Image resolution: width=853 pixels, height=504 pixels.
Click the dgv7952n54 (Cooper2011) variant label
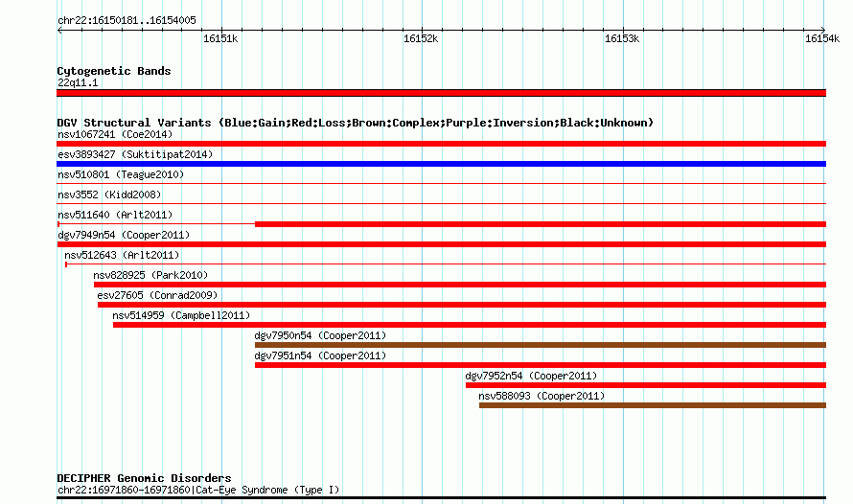point(531,376)
